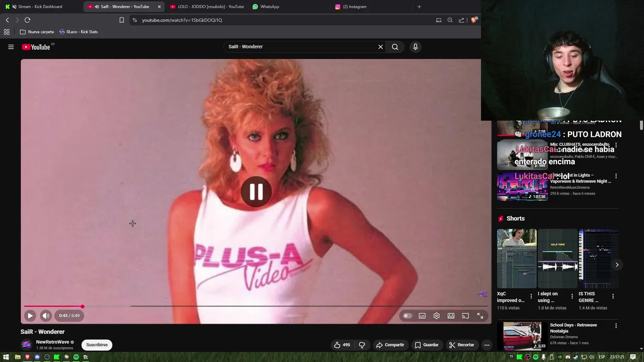The width and height of the screenshot is (644, 362).
Task: Open the Lost in Lights video thumbnail
Action: [x=522, y=187]
